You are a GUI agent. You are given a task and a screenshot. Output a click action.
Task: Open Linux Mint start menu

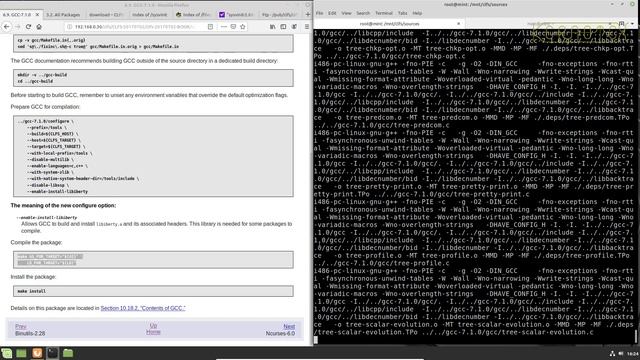tap(7, 353)
